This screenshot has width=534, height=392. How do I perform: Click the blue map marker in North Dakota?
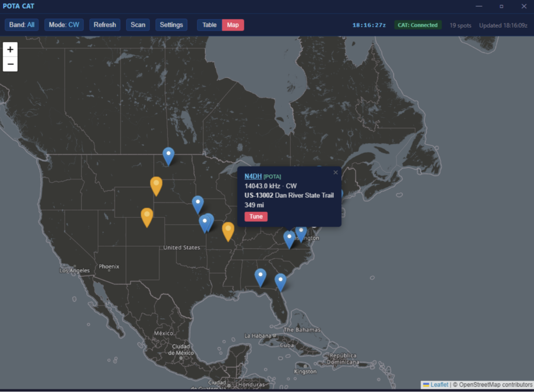[168, 155]
